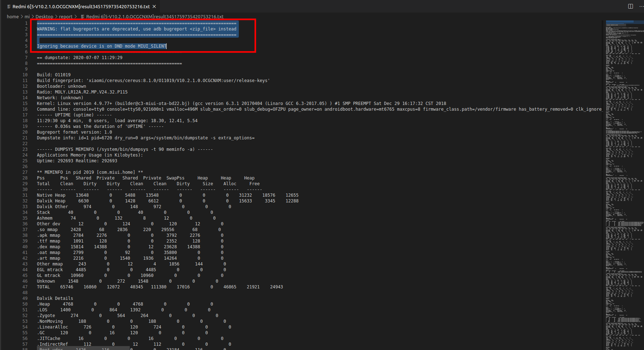Click the chevron after 'report' breadcrumb

click(76, 16)
